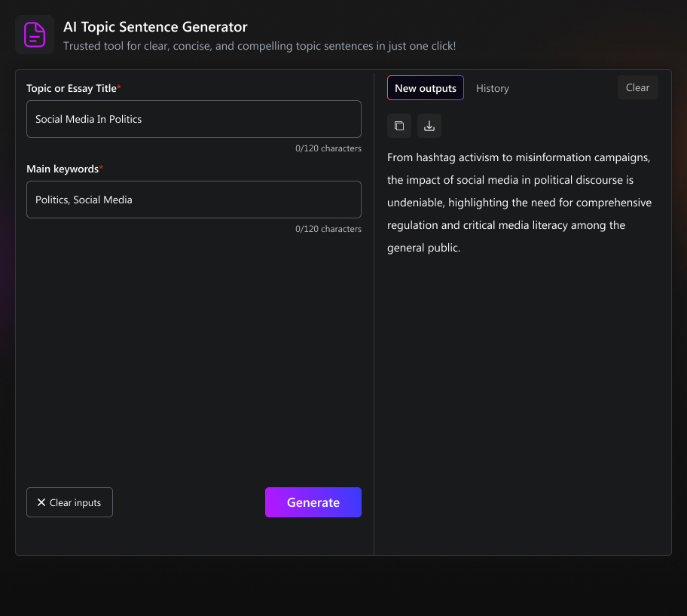Copy the generated output to clipboard
This screenshot has width=687, height=616.
pyautogui.click(x=399, y=126)
